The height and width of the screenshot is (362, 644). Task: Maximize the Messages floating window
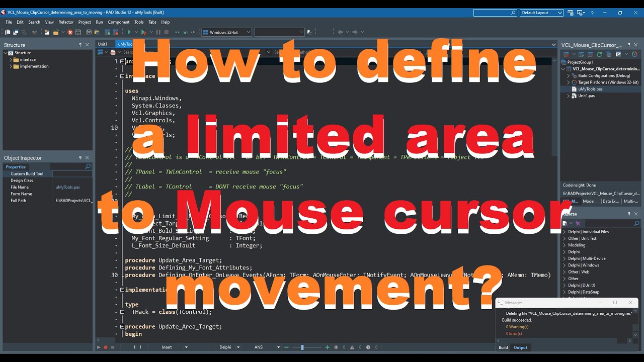615,303
